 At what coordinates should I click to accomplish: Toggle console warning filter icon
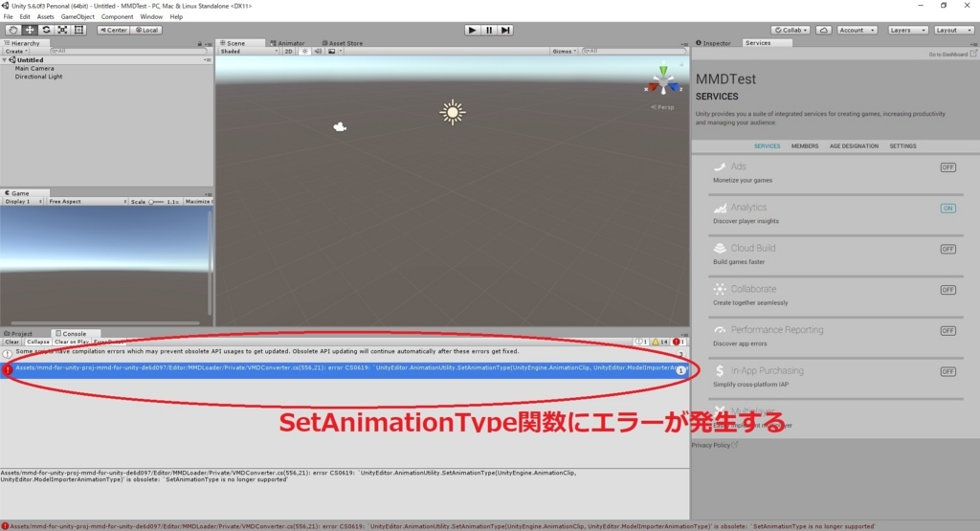tap(659, 342)
